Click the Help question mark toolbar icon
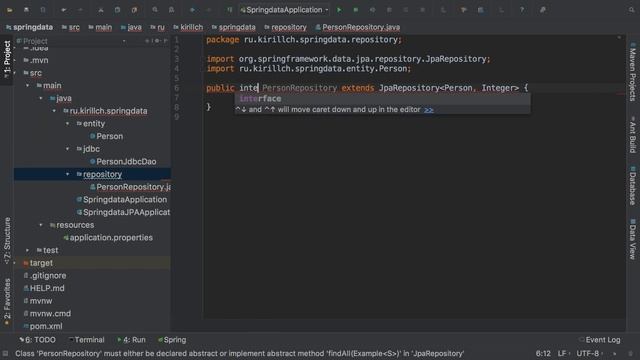The height and width of the screenshot is (360, 640). [x=522, y=10]
